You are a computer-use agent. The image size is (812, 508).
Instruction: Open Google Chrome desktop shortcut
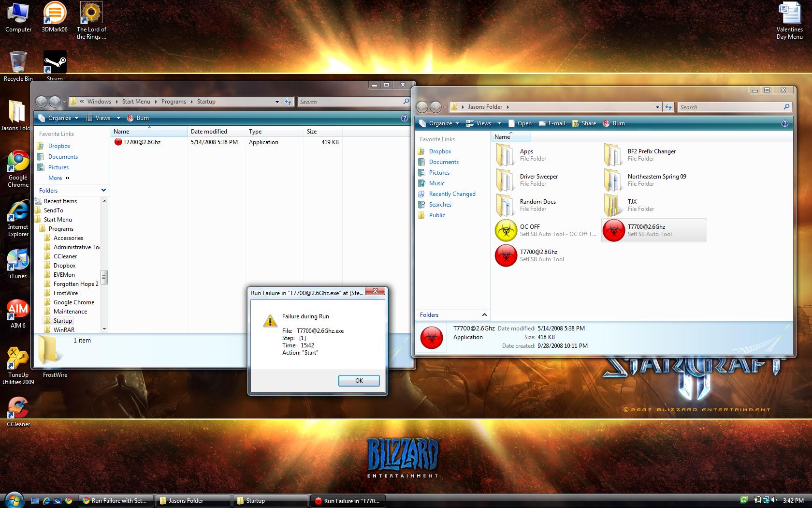[x=18, y=169]
